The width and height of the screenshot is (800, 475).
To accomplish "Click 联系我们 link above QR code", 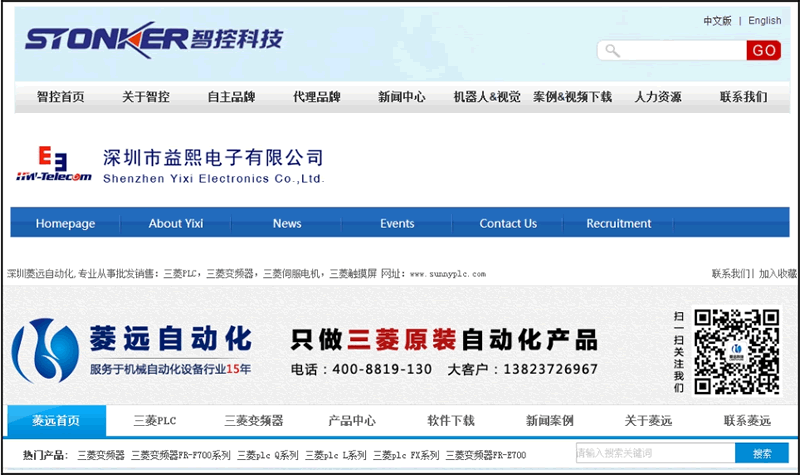I will pyautogui.click(x=731, y=274).
